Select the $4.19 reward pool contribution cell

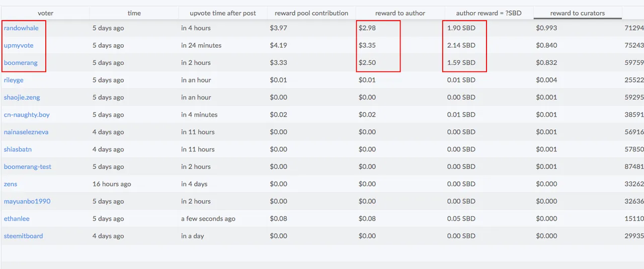tap(278, 45)
